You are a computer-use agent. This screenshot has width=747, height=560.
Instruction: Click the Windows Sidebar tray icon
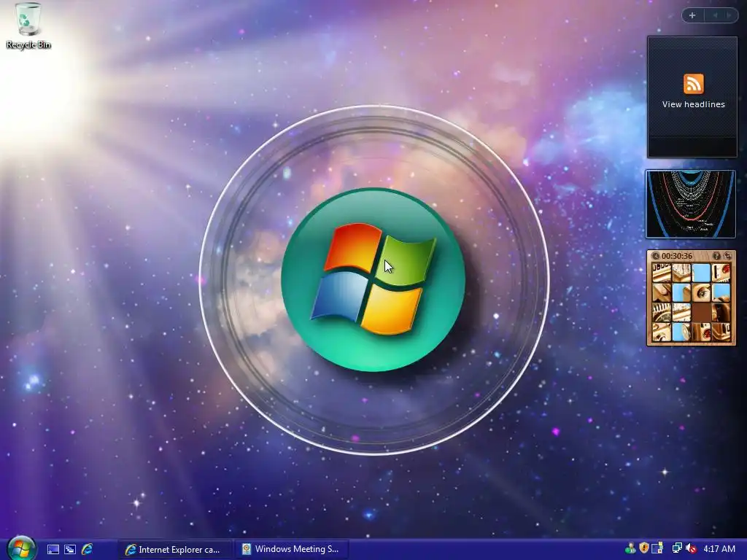point(657,548)
